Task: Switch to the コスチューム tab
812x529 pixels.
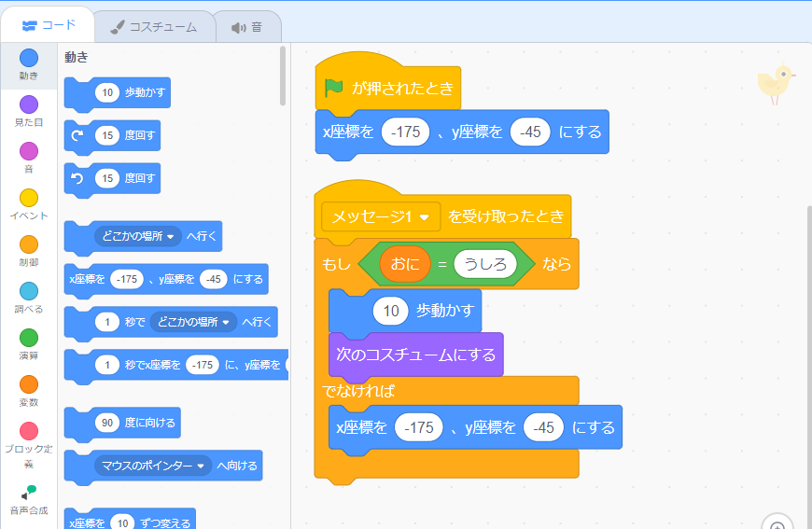Action: [154, 27]
